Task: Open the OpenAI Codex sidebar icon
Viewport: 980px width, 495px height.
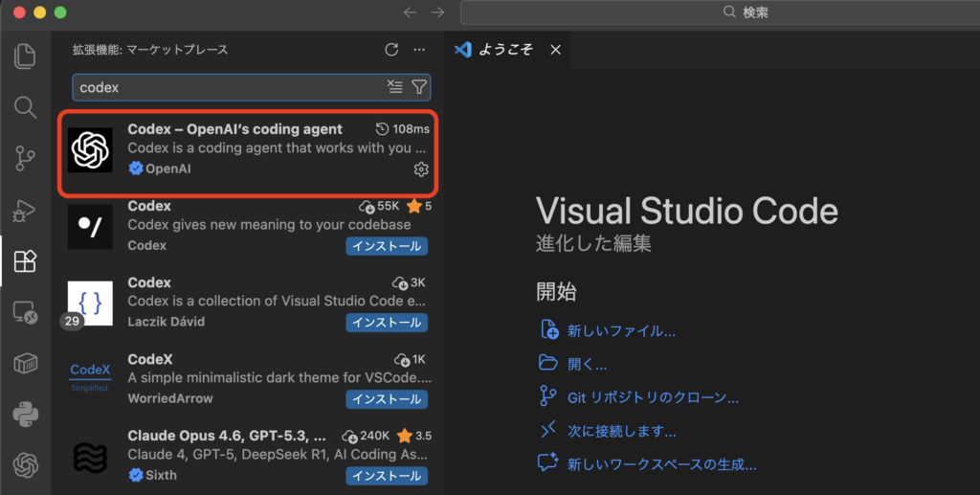Action: [25, 466]
